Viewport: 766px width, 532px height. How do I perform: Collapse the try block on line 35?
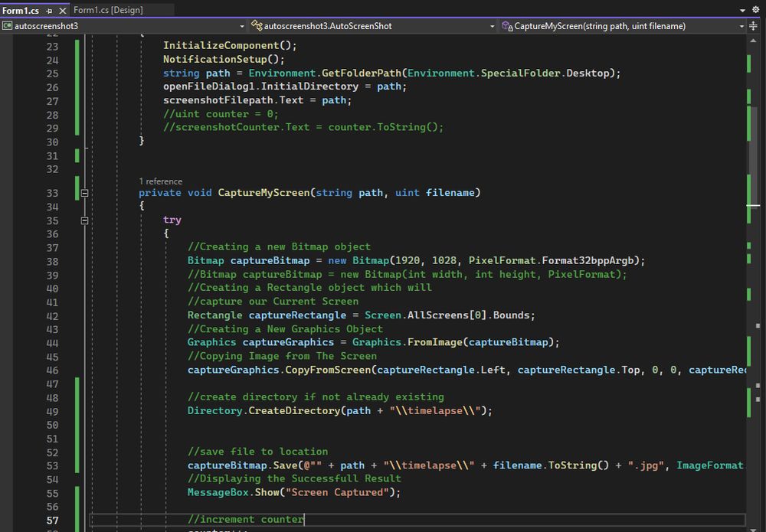84,220
